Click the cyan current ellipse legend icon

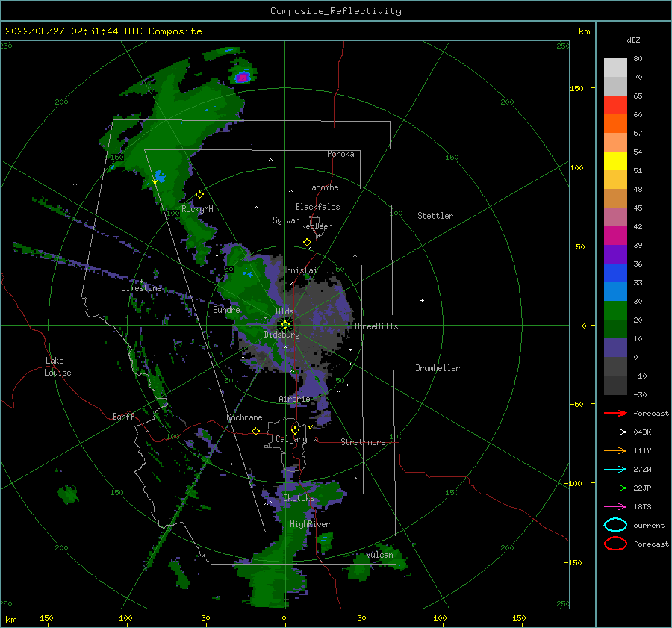point(615,525)
